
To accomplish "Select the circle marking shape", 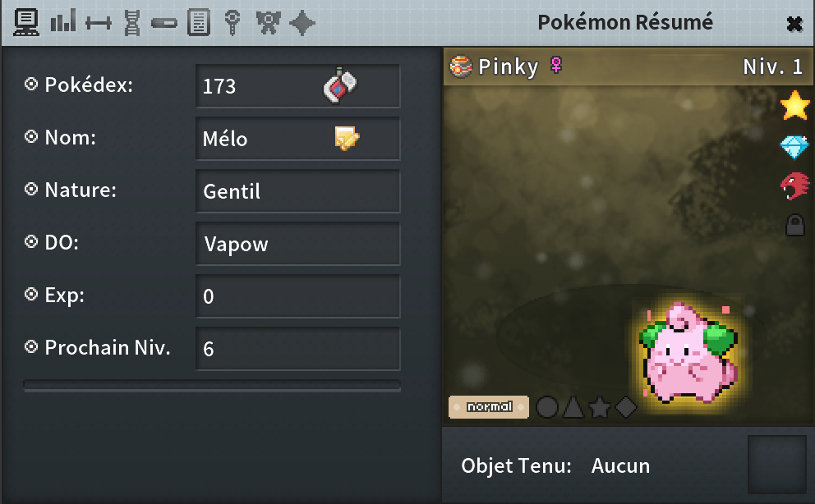I will click(547, 407).
